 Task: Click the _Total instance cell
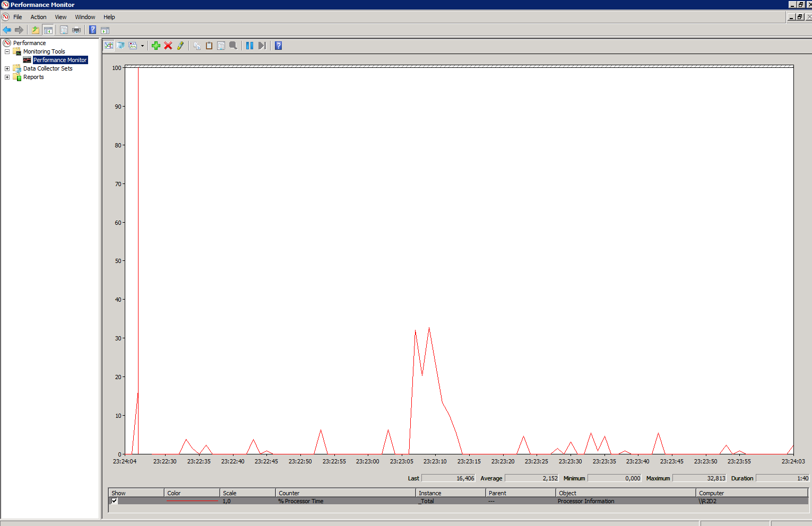(x=426, y=501)
